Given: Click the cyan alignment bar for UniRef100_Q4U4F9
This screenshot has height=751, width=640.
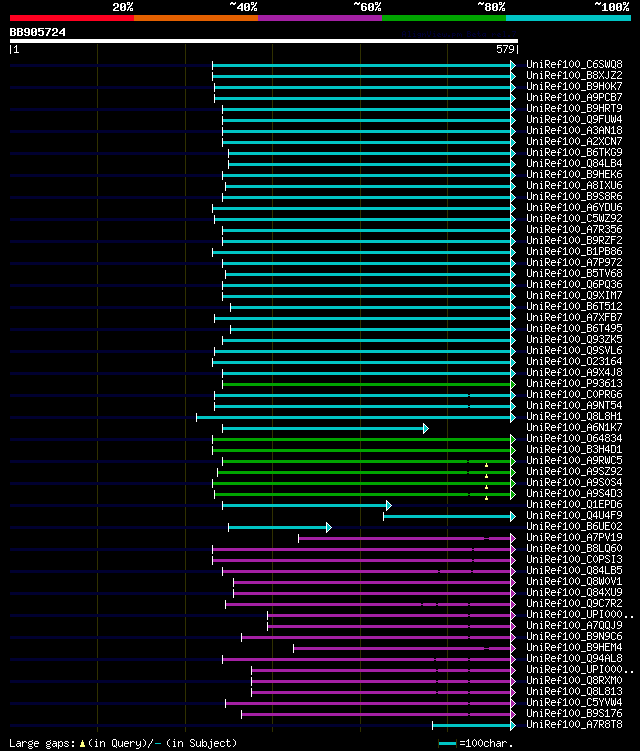Looking at the screenshot, I should pyautogui.click(x=449, y=516).
